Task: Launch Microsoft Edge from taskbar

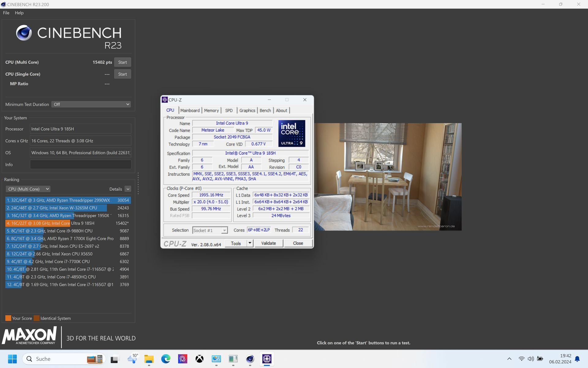Action: (166, 358)
